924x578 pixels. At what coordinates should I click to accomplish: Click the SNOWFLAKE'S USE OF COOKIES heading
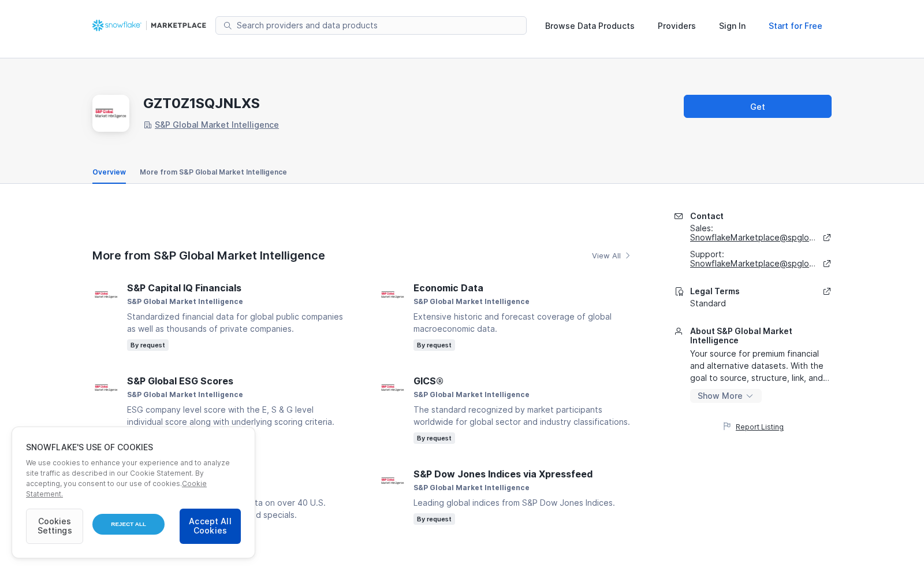[x=90, y=447]
